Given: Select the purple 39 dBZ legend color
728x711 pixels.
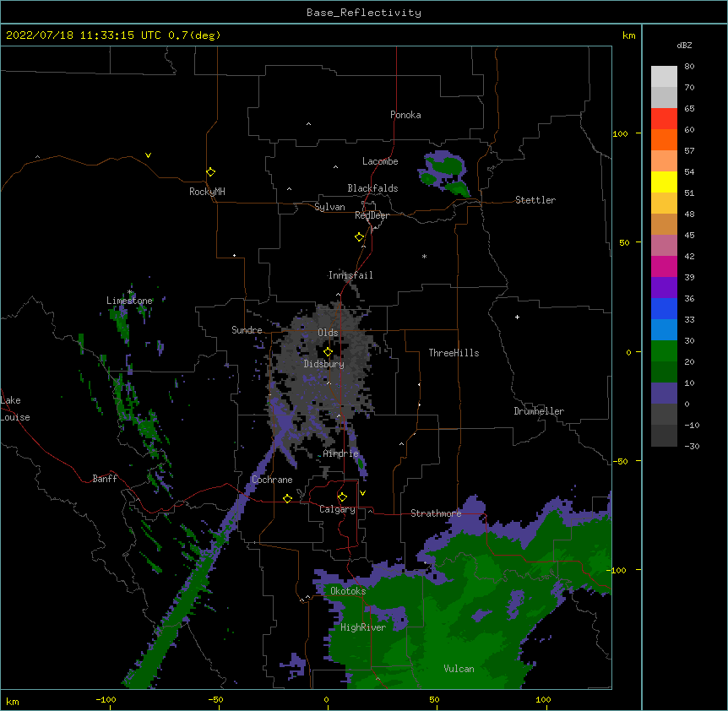Looking at the screenshot, I should pyautogui.click(x=664, y=287).
